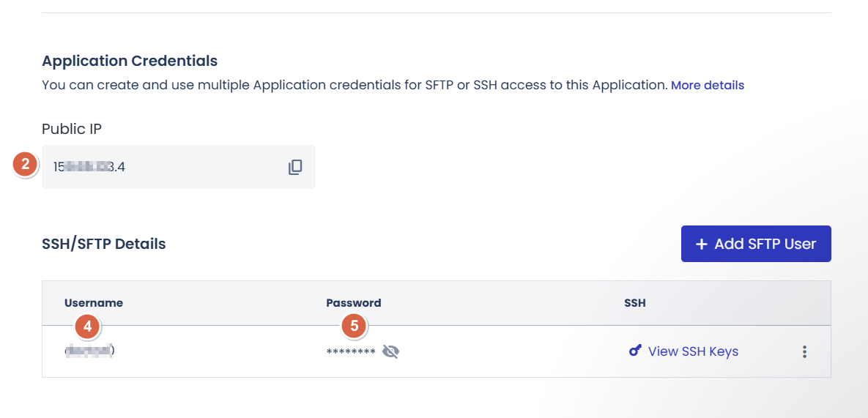Click the orange step 2 badge

pos(26,165)
